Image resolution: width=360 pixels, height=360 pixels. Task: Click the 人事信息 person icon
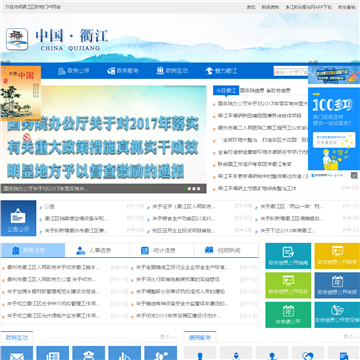(x=80, y=251)
